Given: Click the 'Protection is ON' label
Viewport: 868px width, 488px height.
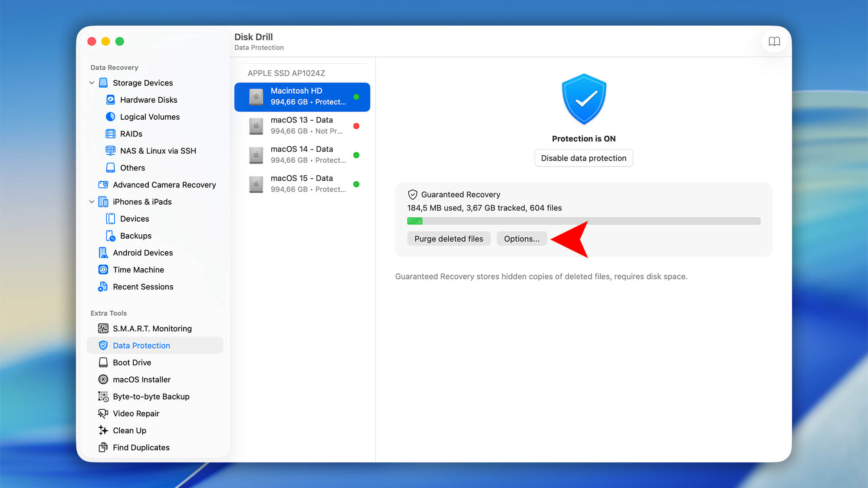Looking at the screenshot, I should [x=584, y=139].
